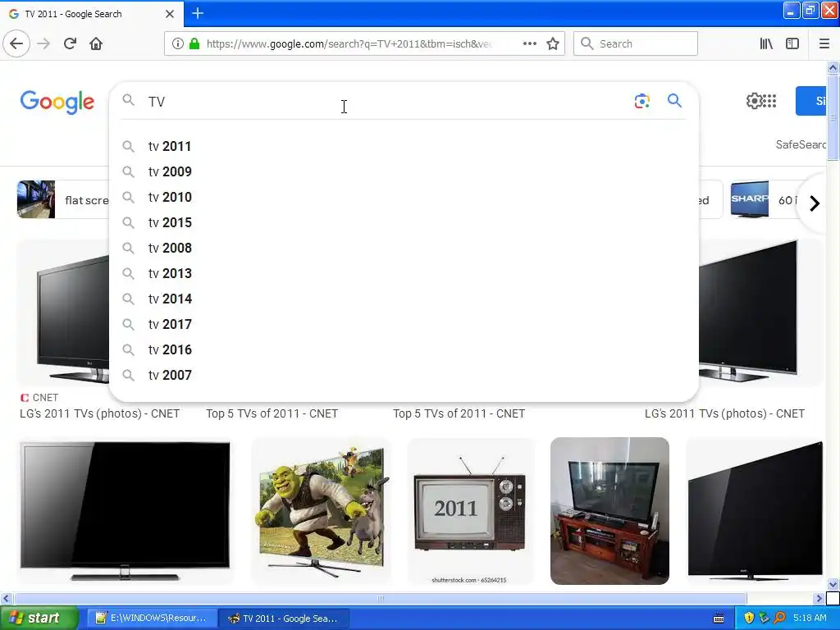The image size is (840, 630).
Task: Click the orange magnifier tray icon
Action: click(780, 618)
